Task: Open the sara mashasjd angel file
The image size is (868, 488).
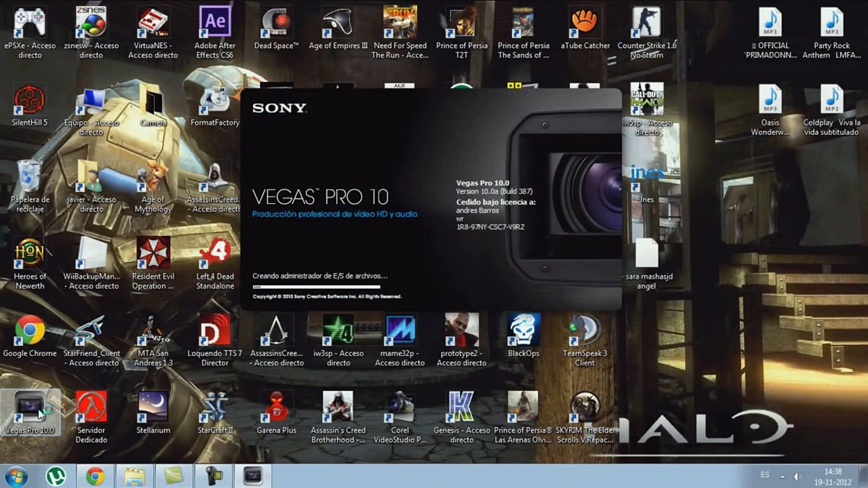Action: (x=647, y=263)
